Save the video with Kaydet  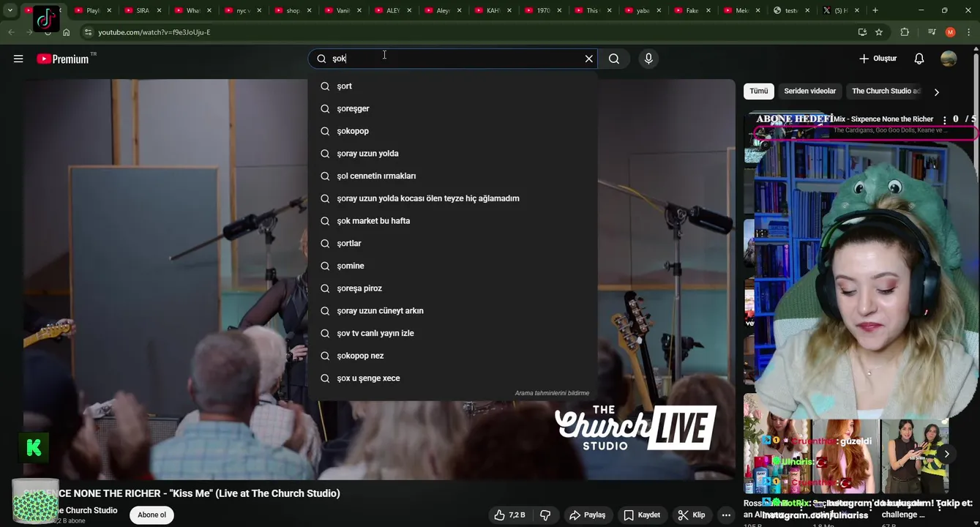642,515
